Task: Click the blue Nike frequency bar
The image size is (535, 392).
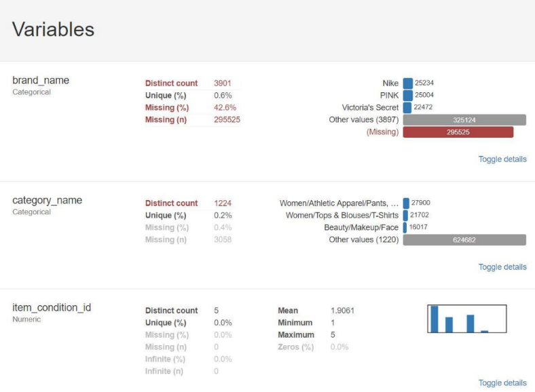Action: [407, 83]
